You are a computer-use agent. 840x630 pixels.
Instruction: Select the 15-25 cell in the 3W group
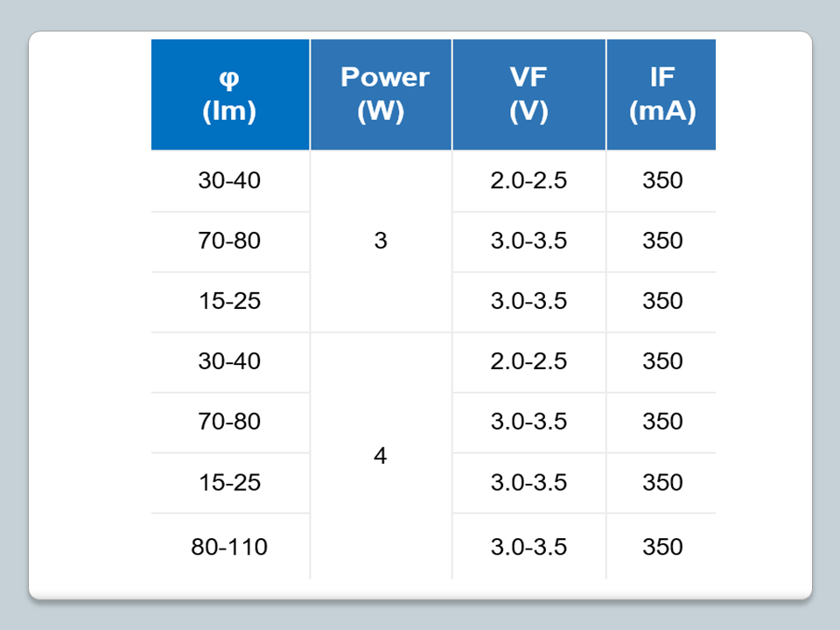(x=229, y=301)
